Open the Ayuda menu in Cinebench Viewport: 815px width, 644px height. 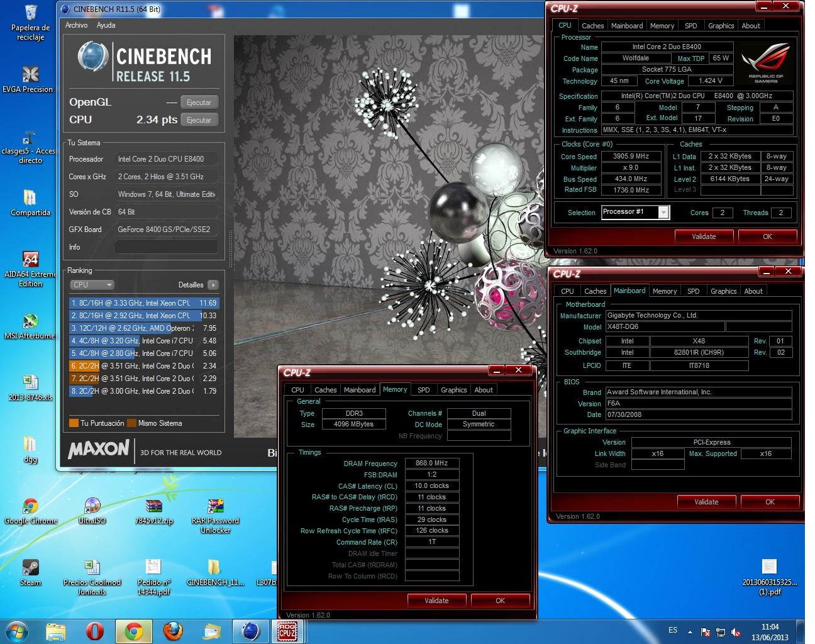tap(106, 25)
